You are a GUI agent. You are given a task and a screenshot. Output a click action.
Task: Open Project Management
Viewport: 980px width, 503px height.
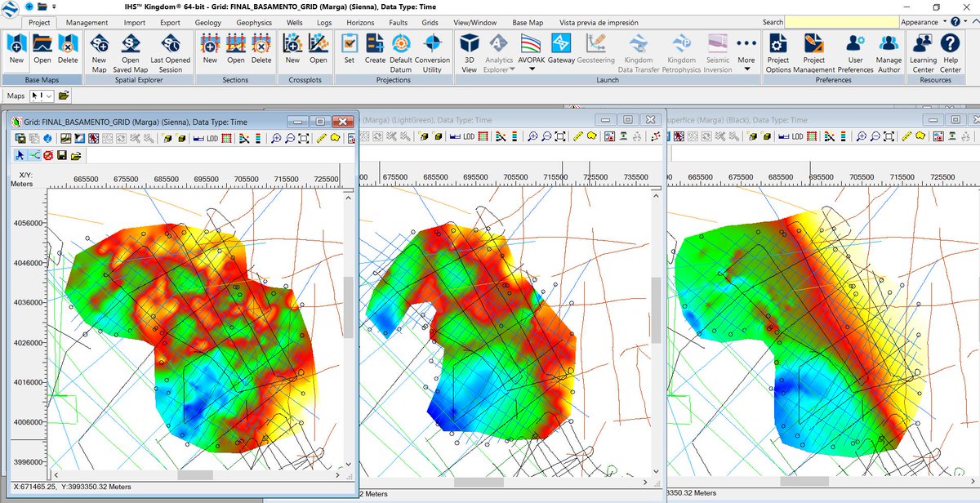(813, 53)
